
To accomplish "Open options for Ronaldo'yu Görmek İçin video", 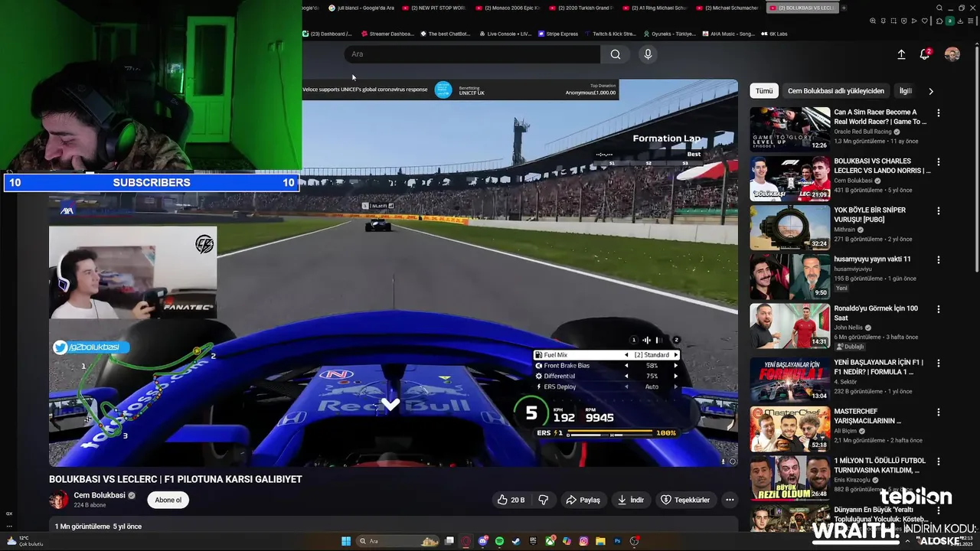I will 939,308.
